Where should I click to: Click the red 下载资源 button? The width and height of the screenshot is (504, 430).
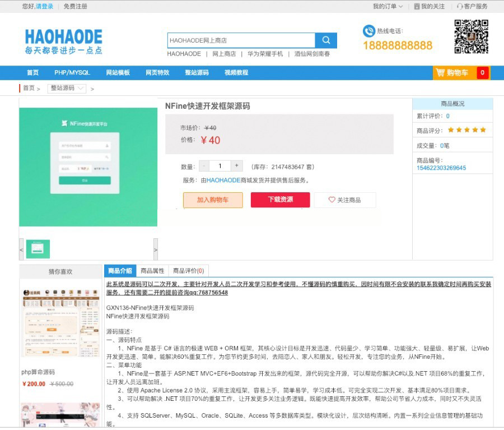tap(280, 200)
